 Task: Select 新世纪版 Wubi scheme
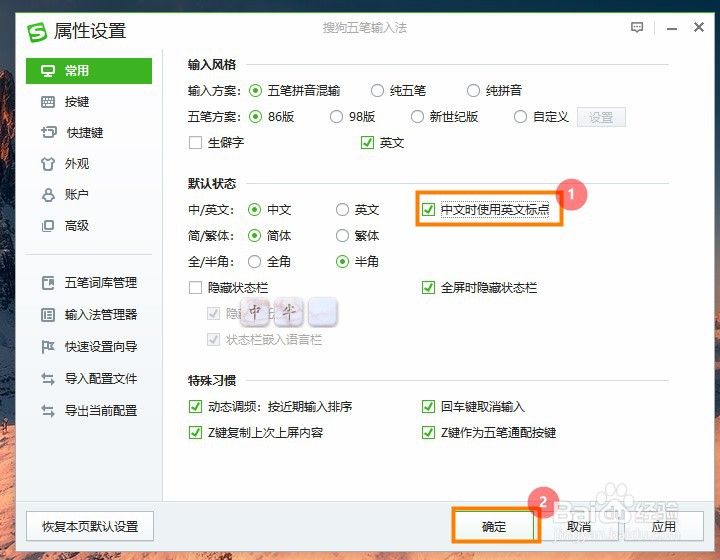(x=417, y=117)
